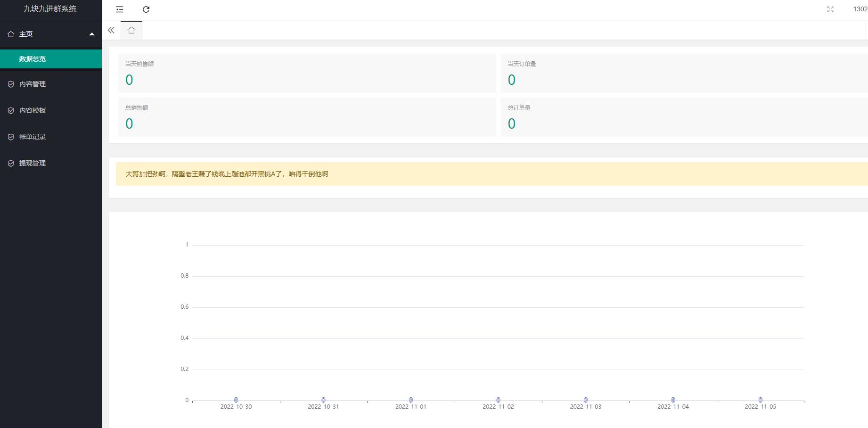Image resolution: width=868 pixels, height=428 pixels.
Task: Click the refresh page icon
Action: click(x=146, y=9)
